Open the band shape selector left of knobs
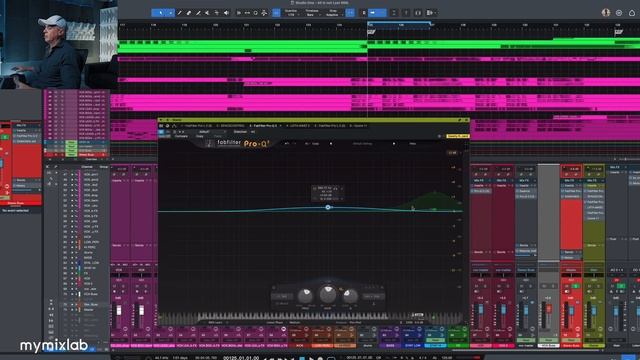Image resolution: width=640 pixels, height=360 pixels. tap(282, 296)
